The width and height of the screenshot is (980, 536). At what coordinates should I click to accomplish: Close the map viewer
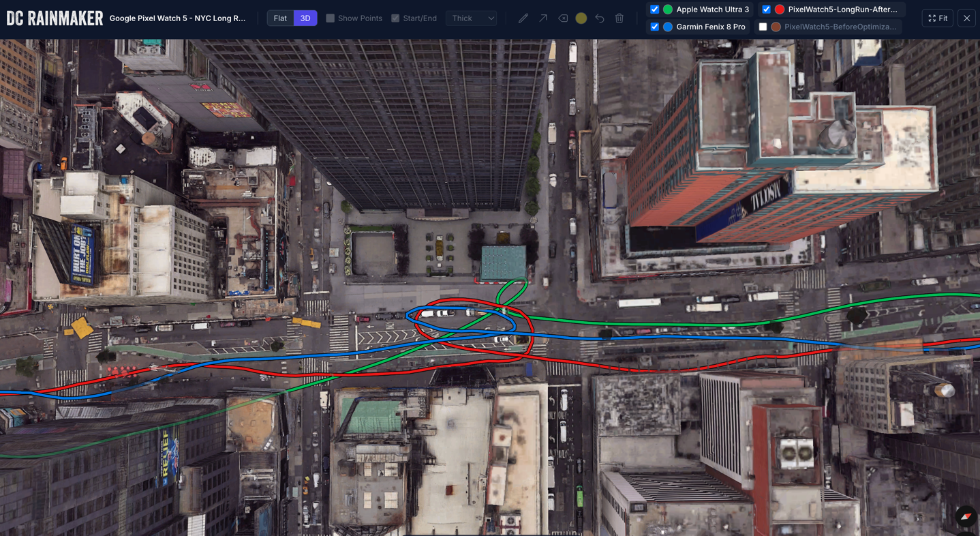pyautogui.click(x=966, y=18)
